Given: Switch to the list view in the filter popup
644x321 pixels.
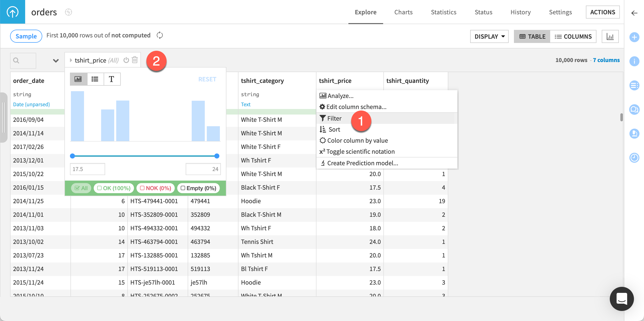Looking at the screenshot, I should [x=95, y=79].
